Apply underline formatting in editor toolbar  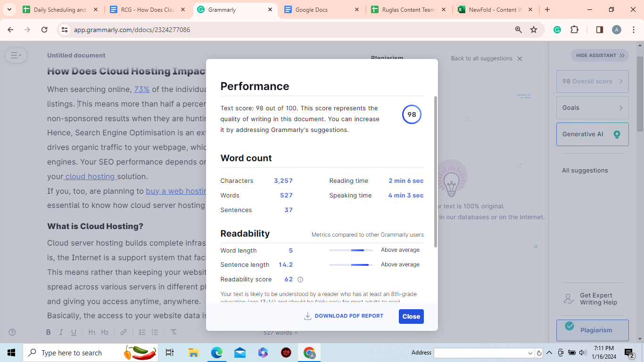click(x=74, y=332)
